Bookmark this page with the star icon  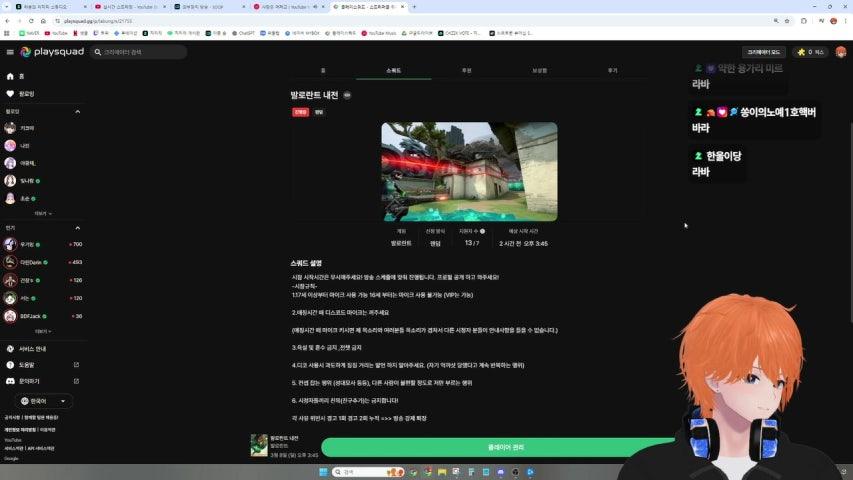(787, 21)
